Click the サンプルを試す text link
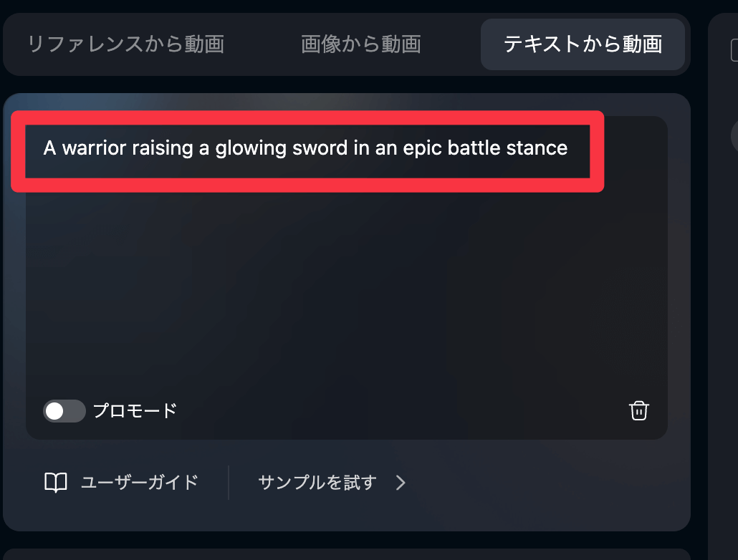 [317, 483]
